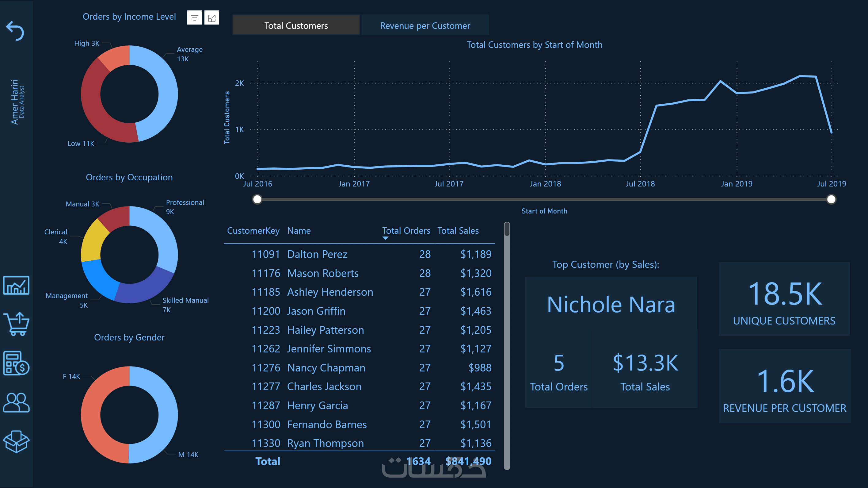Click the filter icon on income chart
Viewport: 868px width, 488px height.
(x=194, y=18)
